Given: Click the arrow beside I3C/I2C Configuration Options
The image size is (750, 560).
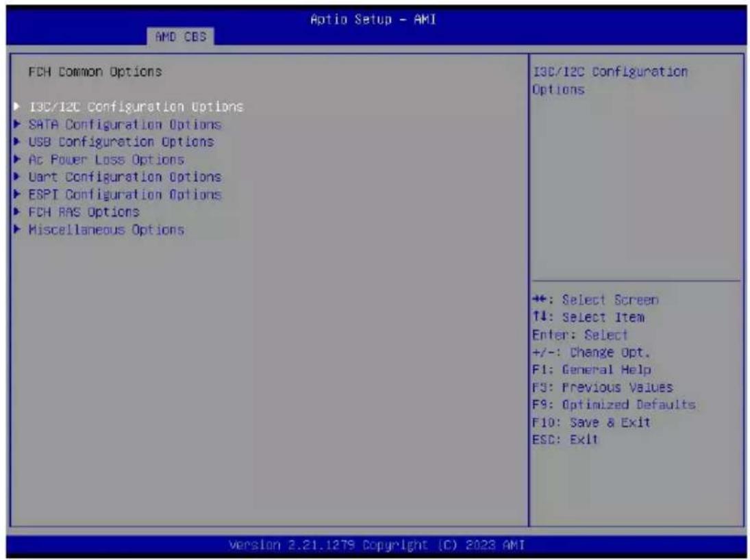Looking at the screenshot, I should [17, 106].
